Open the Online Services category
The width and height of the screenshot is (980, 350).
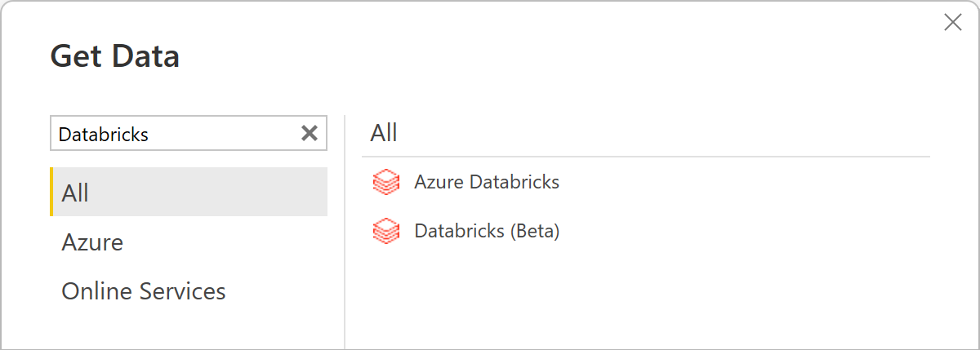(144, 291)
